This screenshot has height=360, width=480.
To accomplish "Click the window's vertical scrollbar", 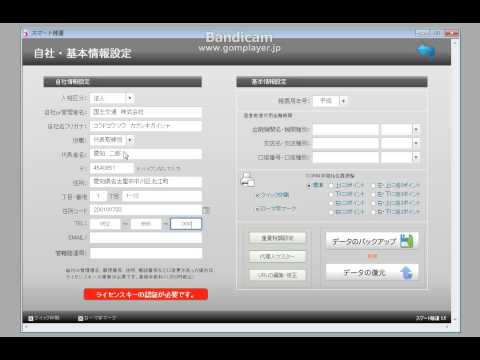I will pyautogui.click(x=455, y=180).
